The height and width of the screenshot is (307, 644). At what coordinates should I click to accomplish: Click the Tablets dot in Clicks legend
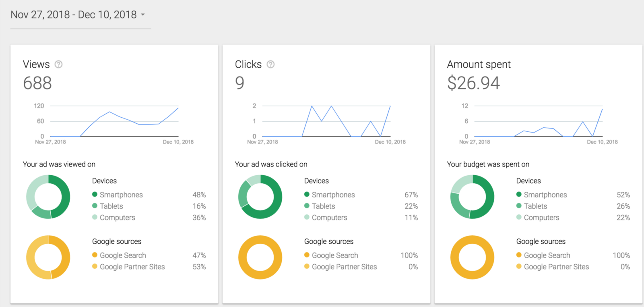(x=307, y=206)
